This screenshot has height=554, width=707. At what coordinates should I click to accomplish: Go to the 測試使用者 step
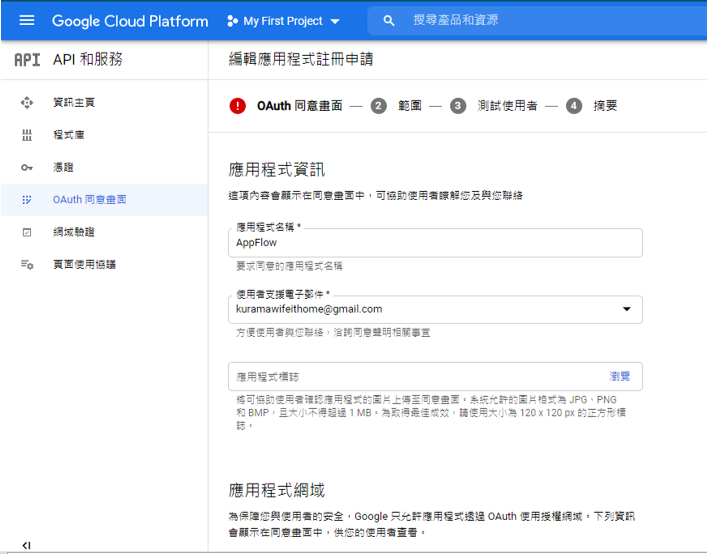507,106
